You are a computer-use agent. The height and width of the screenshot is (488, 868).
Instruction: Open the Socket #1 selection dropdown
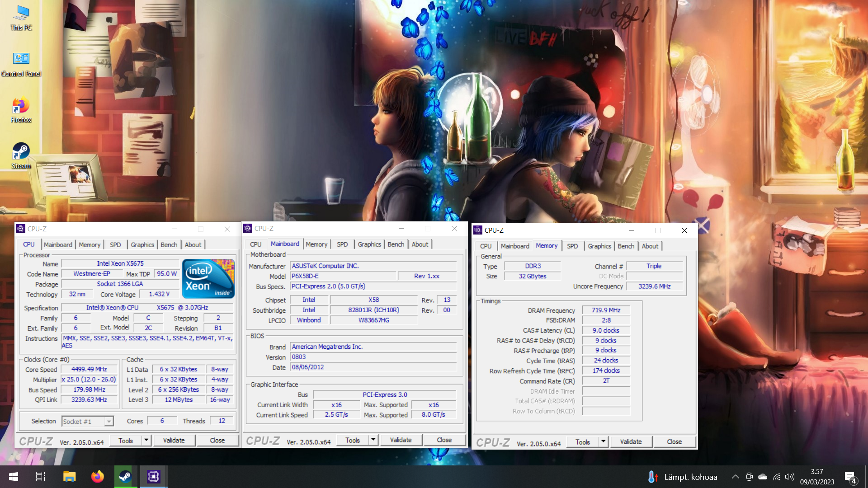(x=88, y=421)
